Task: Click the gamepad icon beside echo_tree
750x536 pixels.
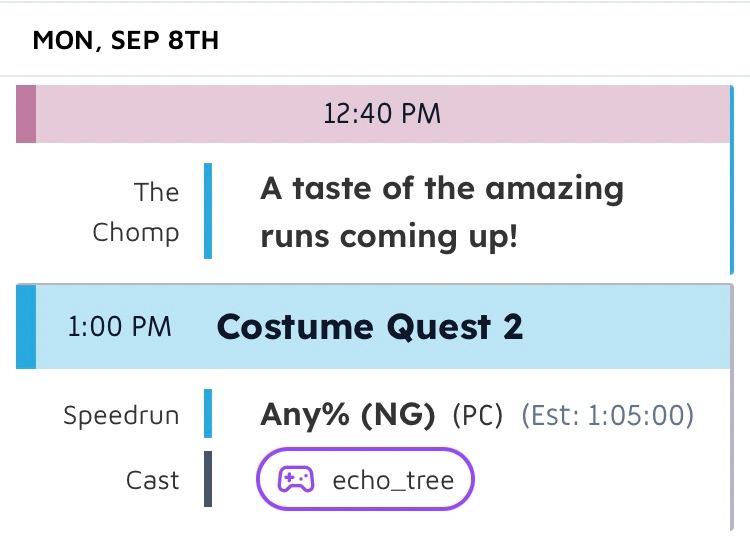Action: coord(296,479)
